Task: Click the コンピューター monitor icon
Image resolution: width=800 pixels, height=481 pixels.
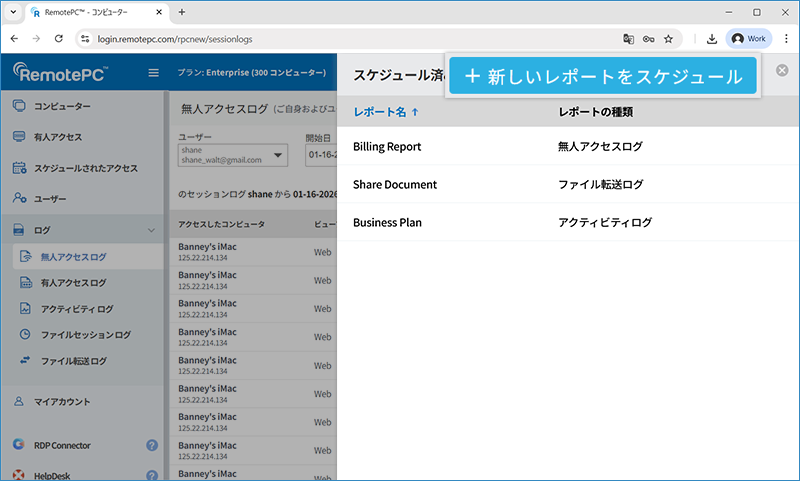Action: (x=19, y=106)
